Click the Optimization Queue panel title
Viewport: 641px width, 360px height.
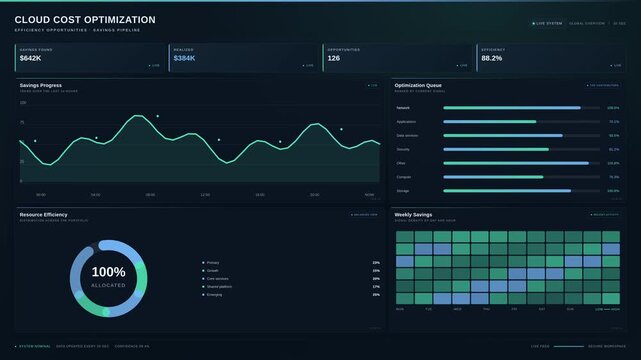pyautogui.click(x=418, y=85)
